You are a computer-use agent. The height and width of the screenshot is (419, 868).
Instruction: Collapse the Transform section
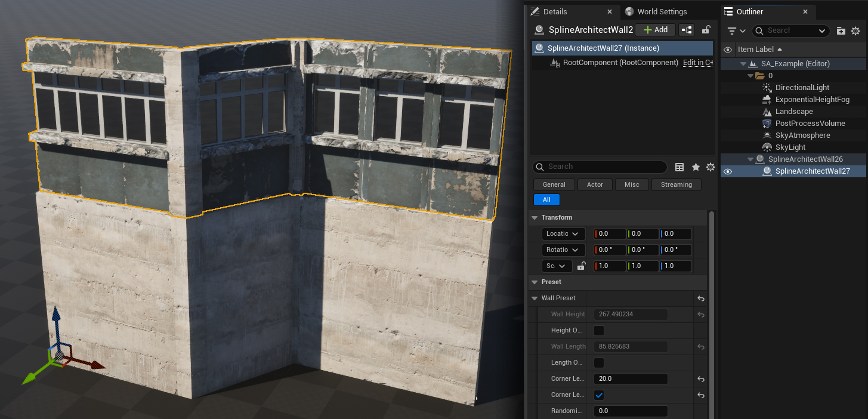pyautogui.click(x=534, y=218)
